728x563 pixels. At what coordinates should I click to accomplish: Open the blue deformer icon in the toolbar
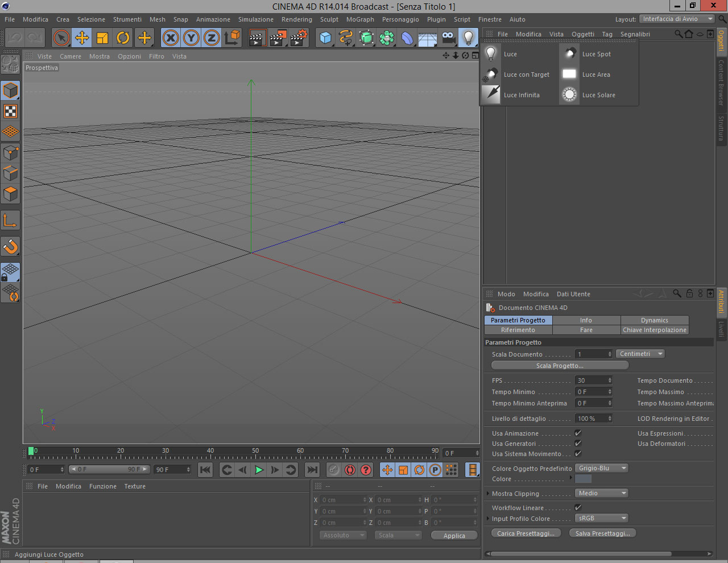407,38
